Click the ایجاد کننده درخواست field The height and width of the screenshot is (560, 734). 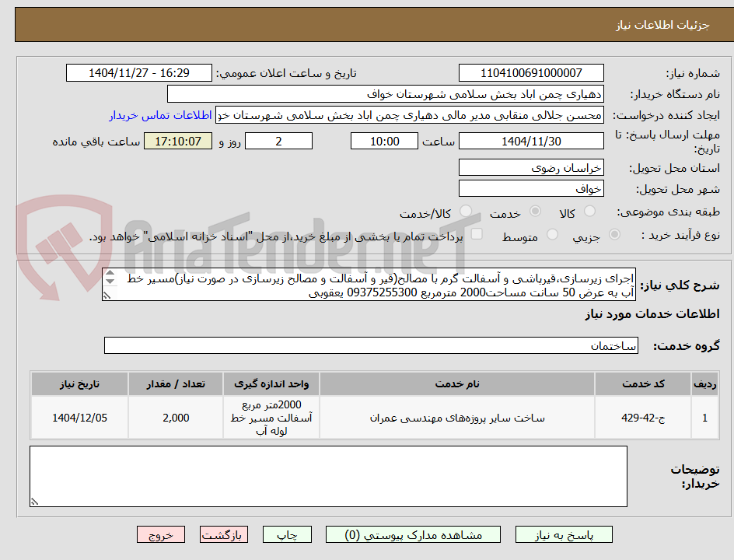[410, 115]
